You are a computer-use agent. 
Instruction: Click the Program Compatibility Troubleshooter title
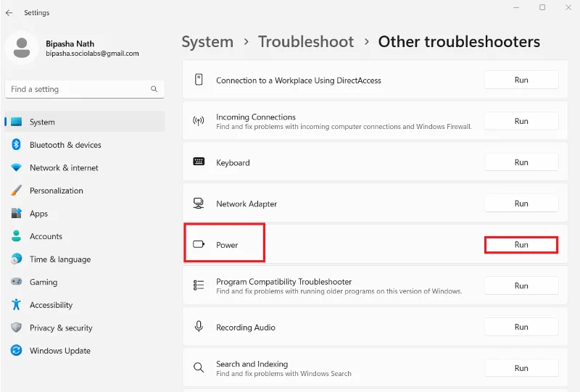click(x=283, y=282)
